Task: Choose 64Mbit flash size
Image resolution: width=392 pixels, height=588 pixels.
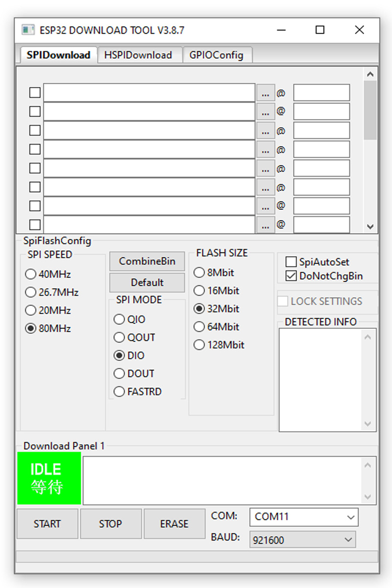Action: click(199, 327)
